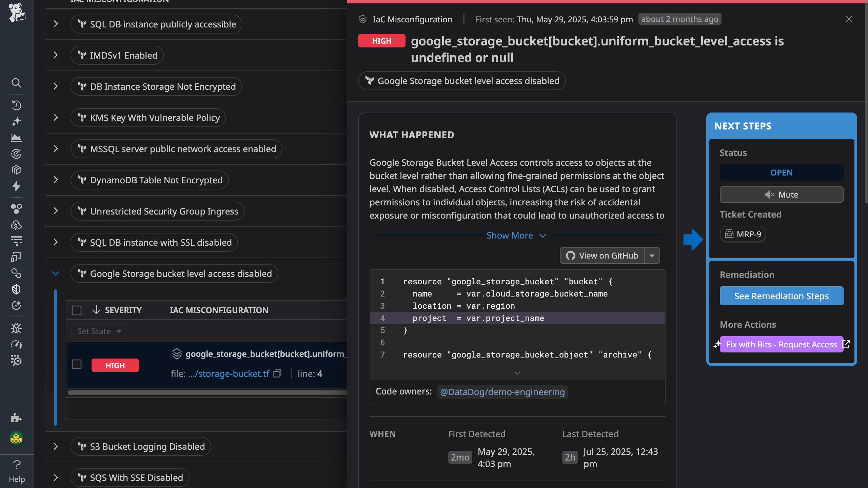Select the Infrastructure layers sidebar icon
The width and height of the screenshot is (868, 488).
coord(16,170)
